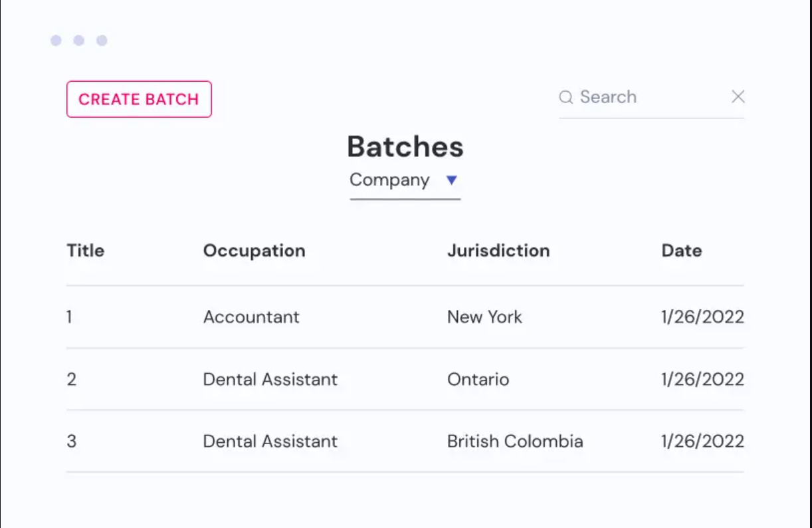812x528 pixels.
Task: Sort by the Date column header
Action: pos(682,251)
